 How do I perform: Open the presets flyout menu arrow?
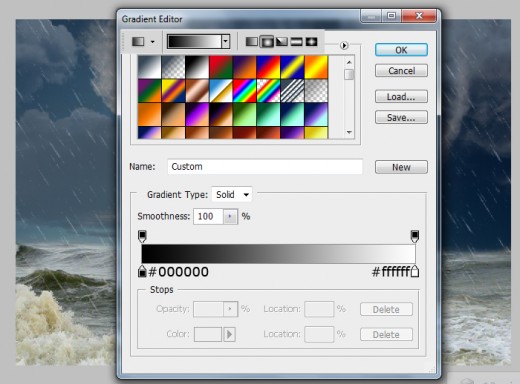click(344, 45)
